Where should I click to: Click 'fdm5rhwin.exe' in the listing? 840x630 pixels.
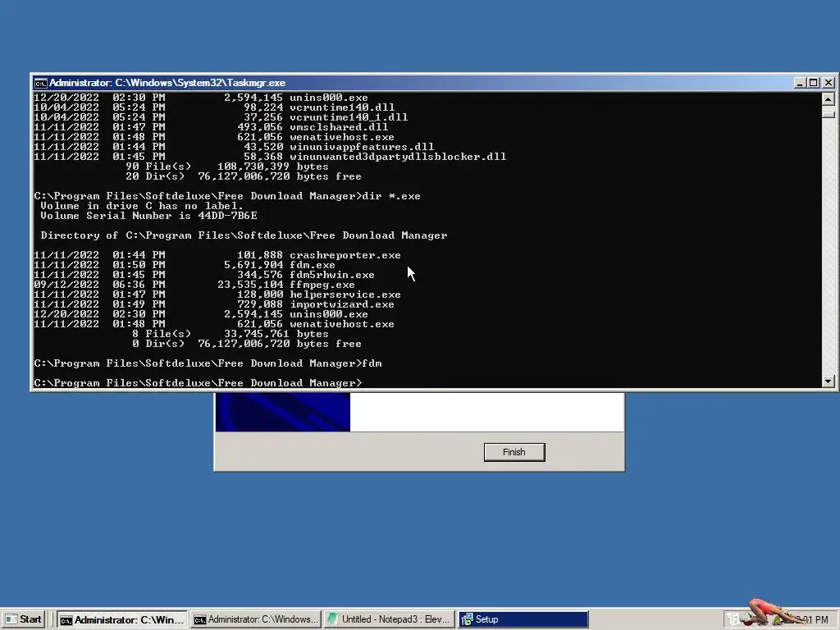(332, 275)
